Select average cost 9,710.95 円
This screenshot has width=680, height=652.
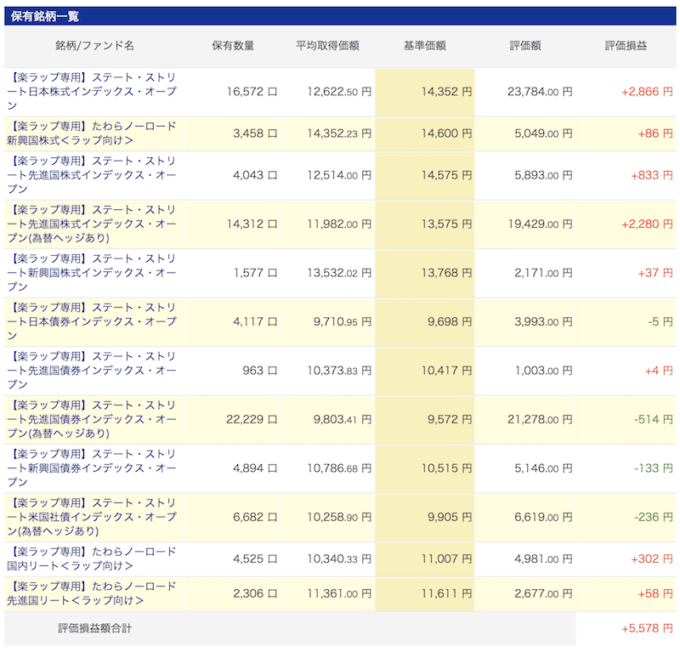click(342, 321)
